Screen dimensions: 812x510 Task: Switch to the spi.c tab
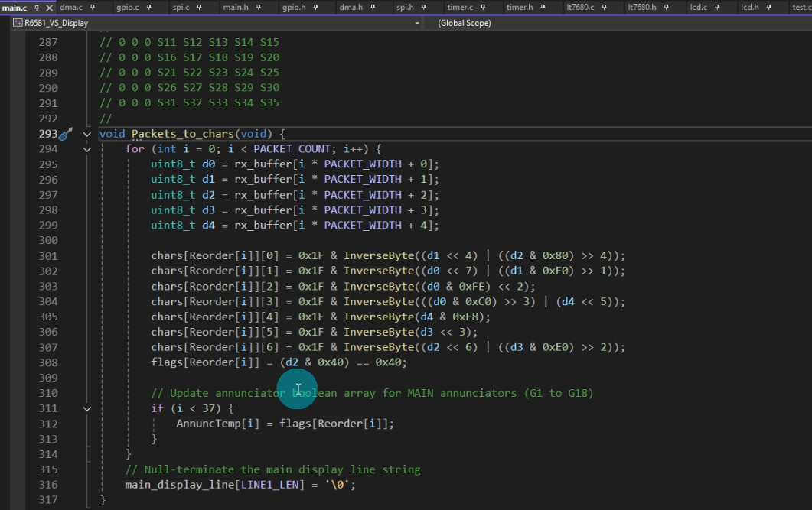point(181,7)
